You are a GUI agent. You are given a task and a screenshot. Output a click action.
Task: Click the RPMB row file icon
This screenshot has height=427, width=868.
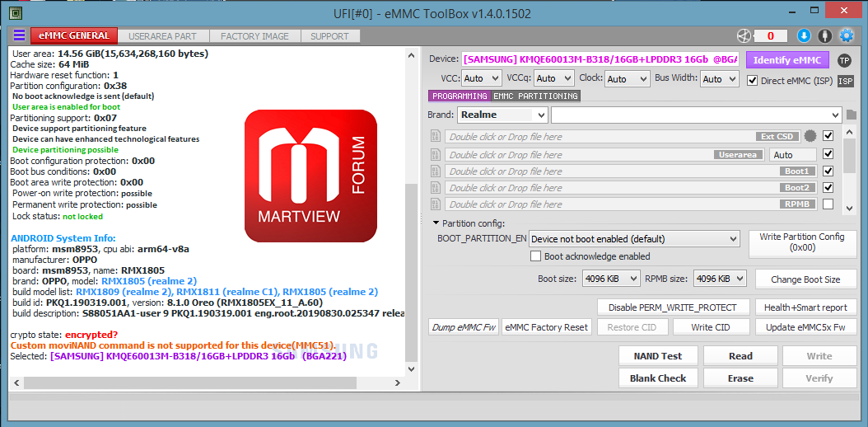pos(435,204)
